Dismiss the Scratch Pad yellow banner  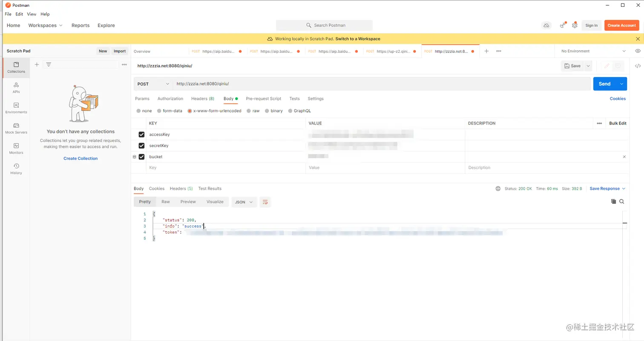click(x=638, y=39)
